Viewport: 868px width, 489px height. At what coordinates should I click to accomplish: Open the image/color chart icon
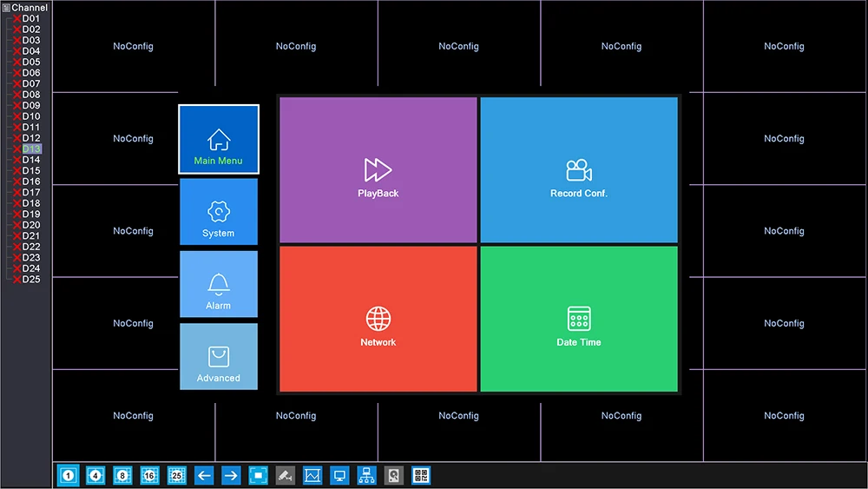(312, 475)
